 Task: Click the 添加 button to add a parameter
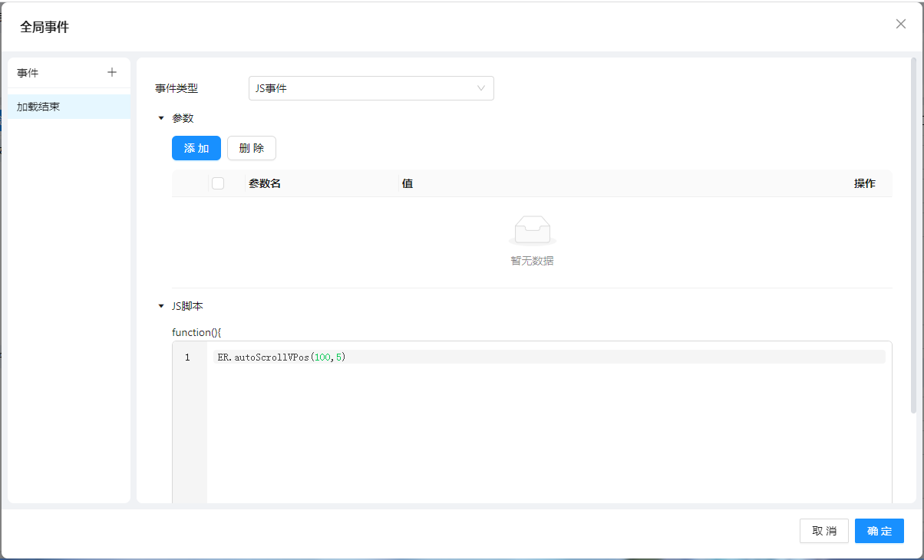click(x=196, y=148)
